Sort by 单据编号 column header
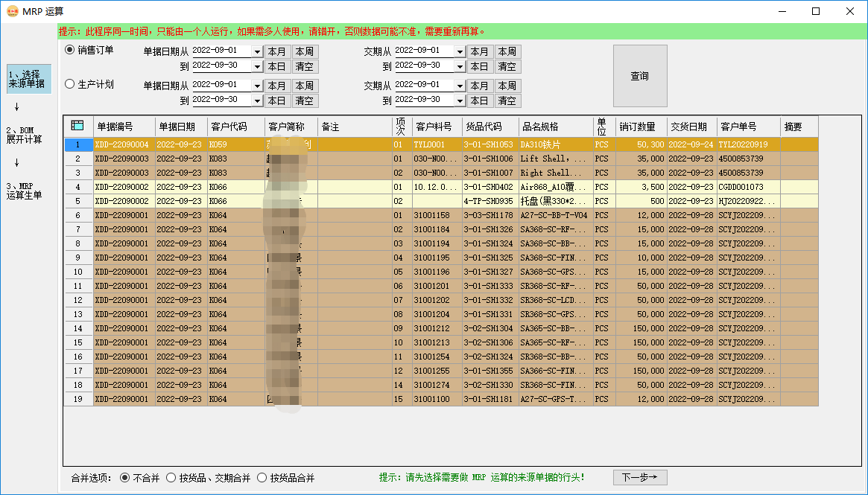 (x=124, y=127)
